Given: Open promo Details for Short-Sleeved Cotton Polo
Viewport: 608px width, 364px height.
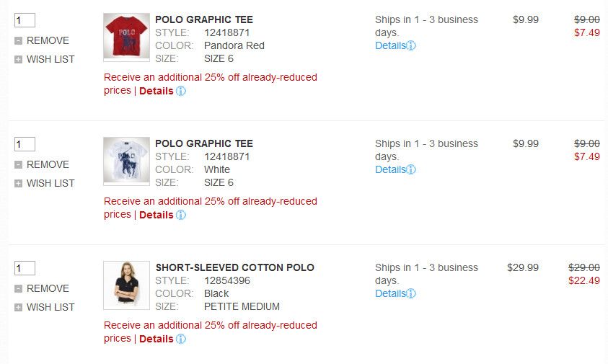Looking at the screenshot, I should [x=156, y=339].
